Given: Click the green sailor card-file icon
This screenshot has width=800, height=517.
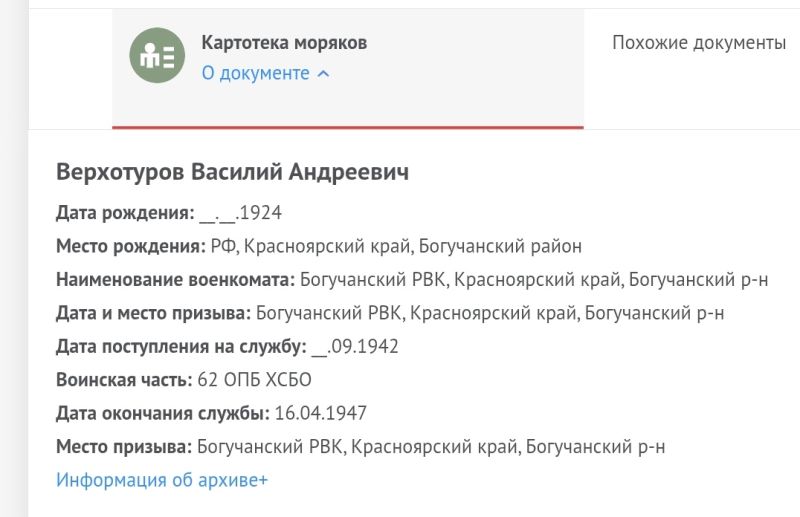Looking at the screenshot, I should 157,55.
